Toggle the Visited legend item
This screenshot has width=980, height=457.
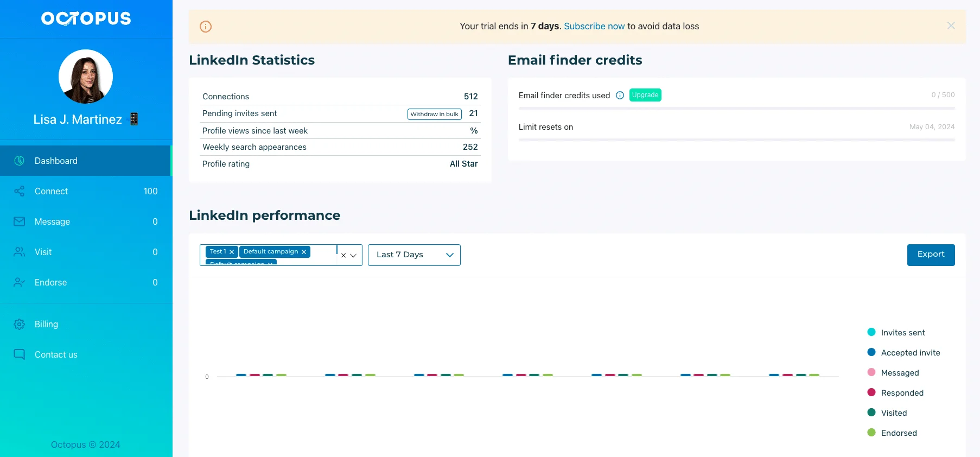click(x=887, y=412)
